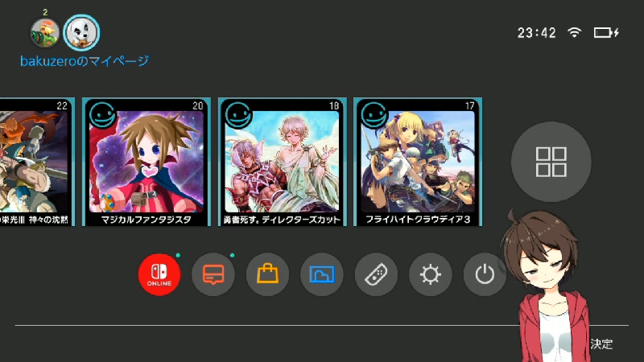The image size is (644, 362).
Task: Launch フライハイトクラウディア3 game tile
Action: click(418, 162)
